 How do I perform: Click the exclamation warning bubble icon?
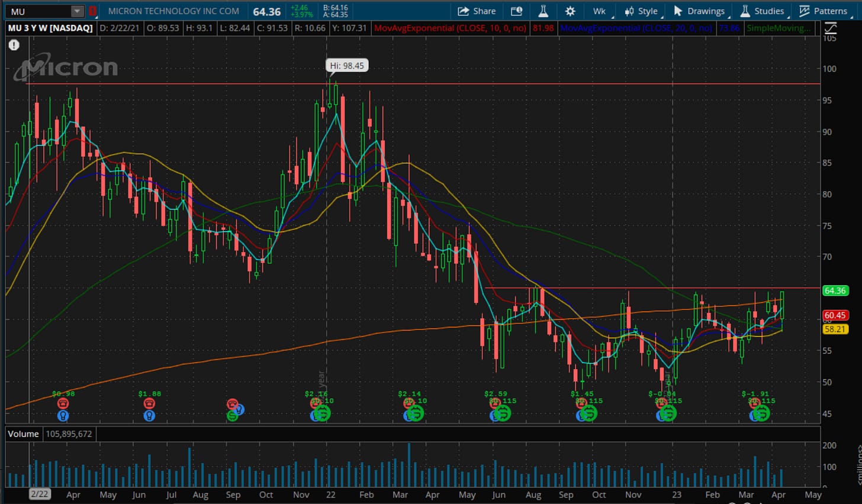click(x=14, y=45)
